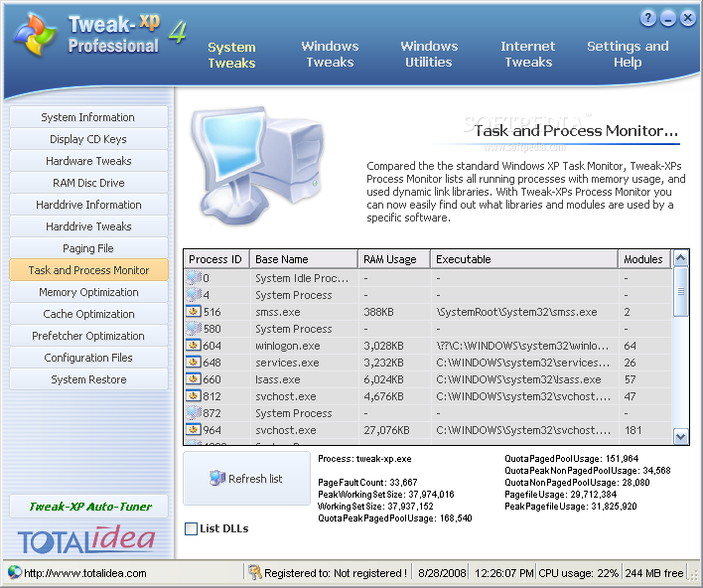This screenshot has height=588, width=703.
Task: Select Task and Process Monitor
Action: (88, 270)
